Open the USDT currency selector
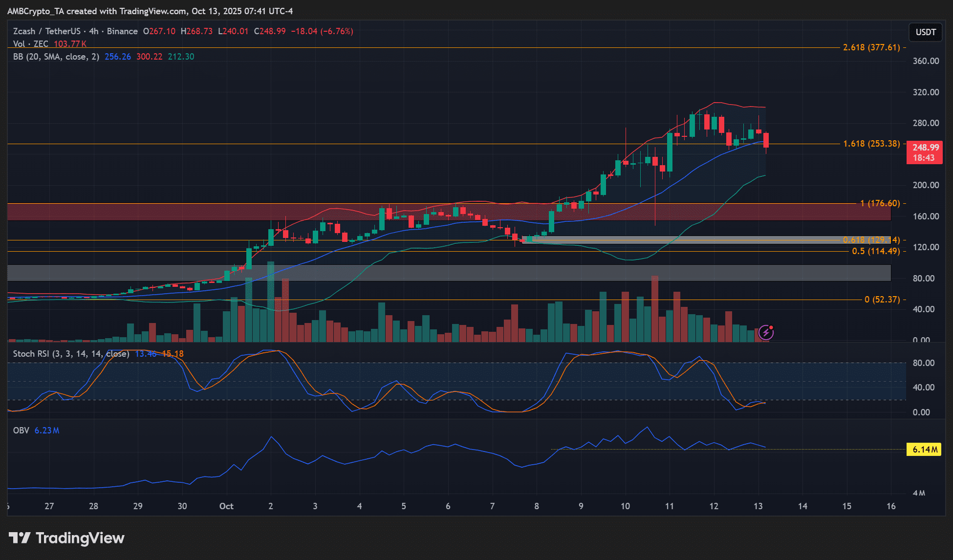The height and width of the screenshot is (560, 953). coord(925,32)
